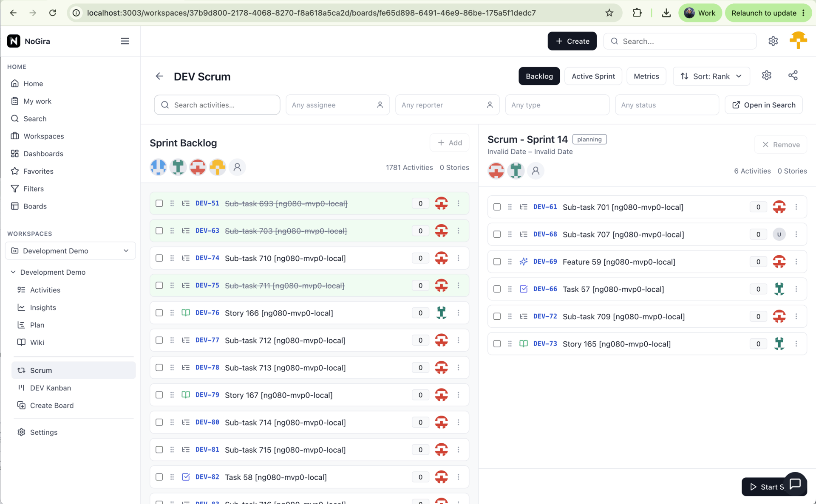The width and height of the screenshot is (816, 504).
Task: Open the Any reporter filter
Action: 447,105
